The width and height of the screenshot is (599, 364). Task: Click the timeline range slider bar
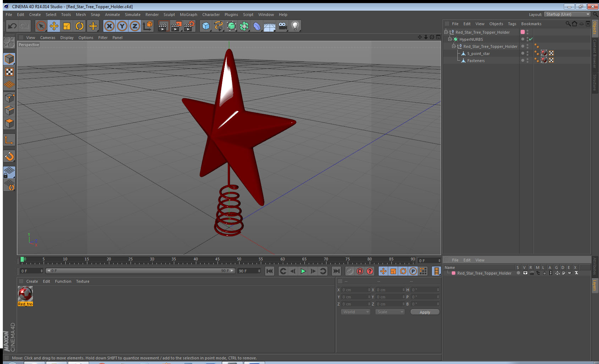[x=140, y=271]
